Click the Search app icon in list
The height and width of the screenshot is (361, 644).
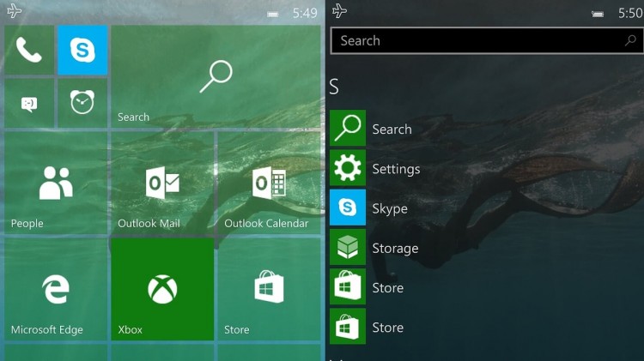pos(348,128)
